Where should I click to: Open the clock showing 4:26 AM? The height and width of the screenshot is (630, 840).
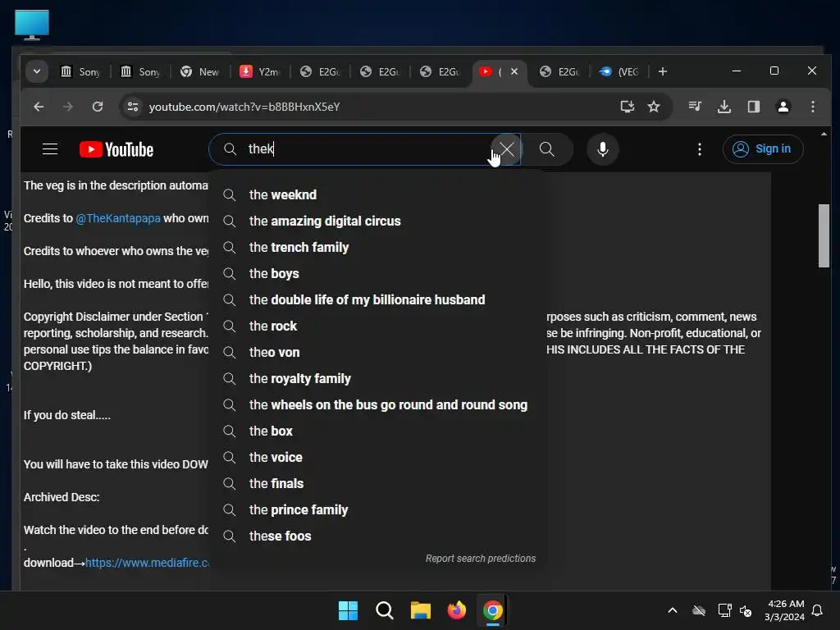point(785,610)
